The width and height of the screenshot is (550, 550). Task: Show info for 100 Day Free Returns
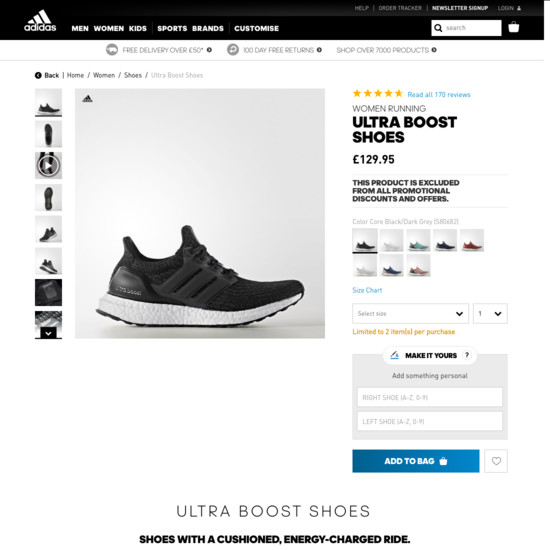[319, 50]
